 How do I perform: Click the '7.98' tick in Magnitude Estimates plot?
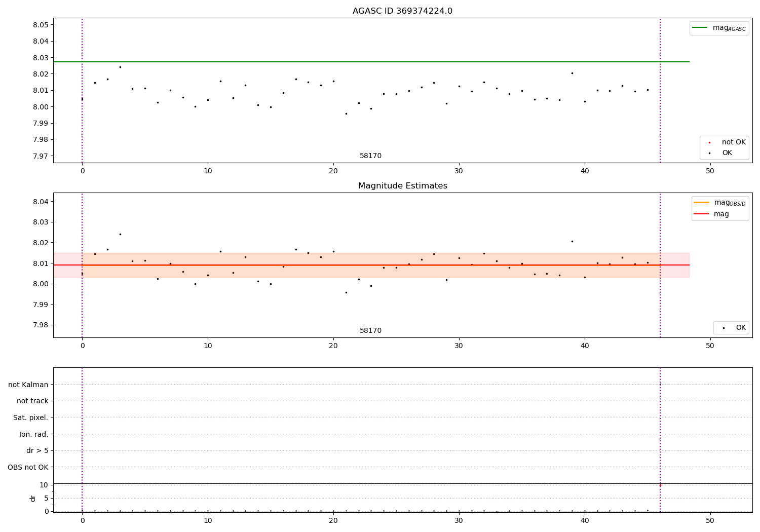41,325
